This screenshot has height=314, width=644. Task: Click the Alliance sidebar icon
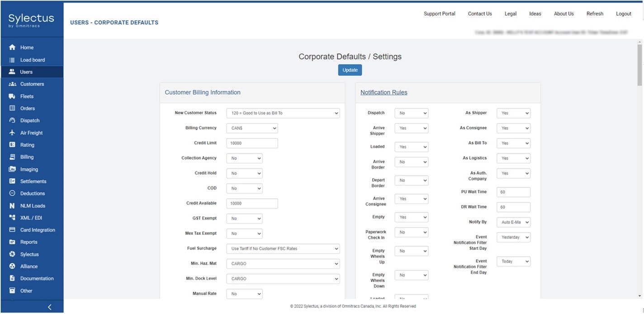(12, 266)
